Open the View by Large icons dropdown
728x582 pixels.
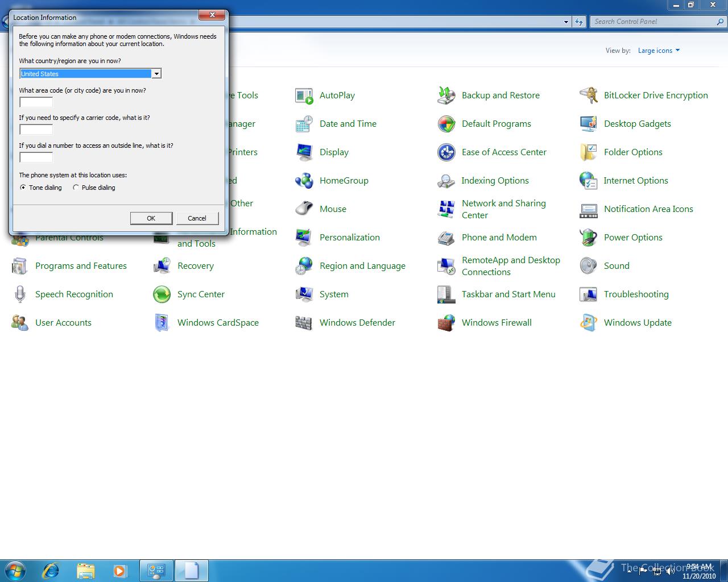coord(659,51)
